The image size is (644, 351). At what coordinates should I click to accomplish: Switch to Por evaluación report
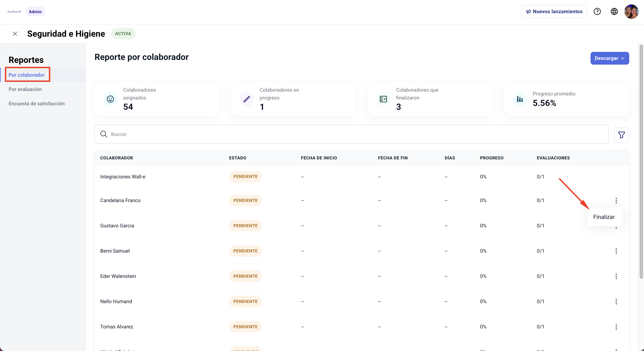pyautogui.click(x=25, y=89)
